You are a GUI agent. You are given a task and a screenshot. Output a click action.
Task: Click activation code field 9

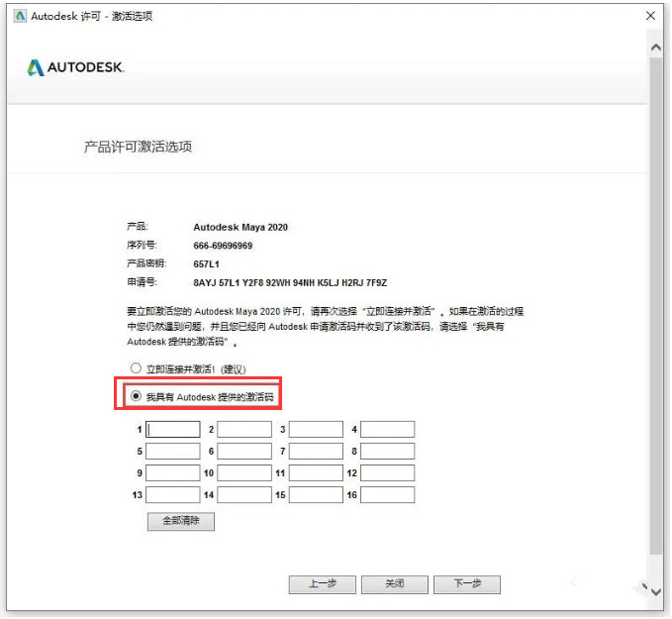coord(173,472)
